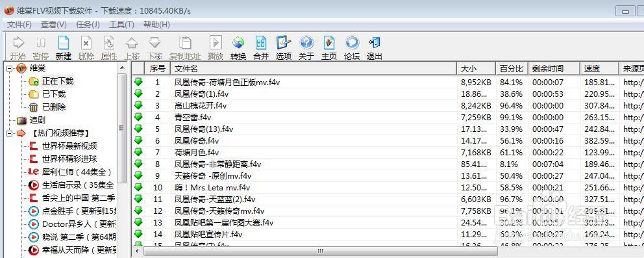644x258 pixels.
Task: Click the download list horizontal scrollbar thumb
Action: [x=320, y=251]
